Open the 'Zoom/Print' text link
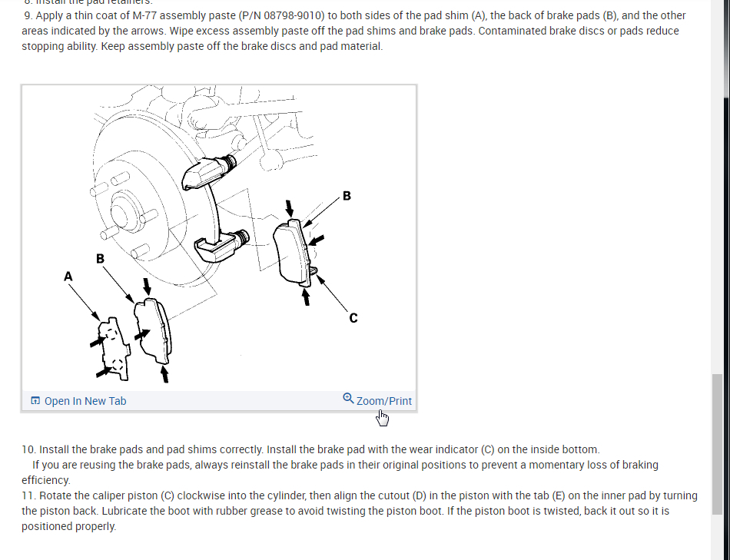The height and width of the screenshot is (560, 730). pos(383,401)
